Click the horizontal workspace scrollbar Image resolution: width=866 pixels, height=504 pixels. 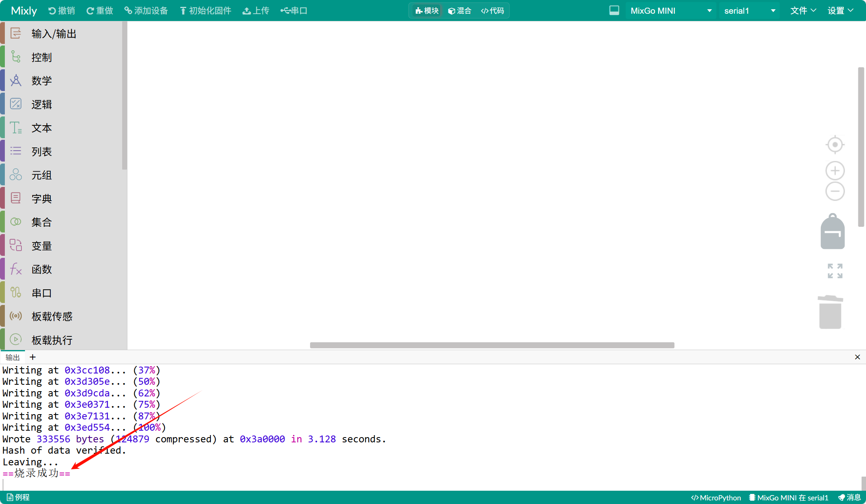492,345
